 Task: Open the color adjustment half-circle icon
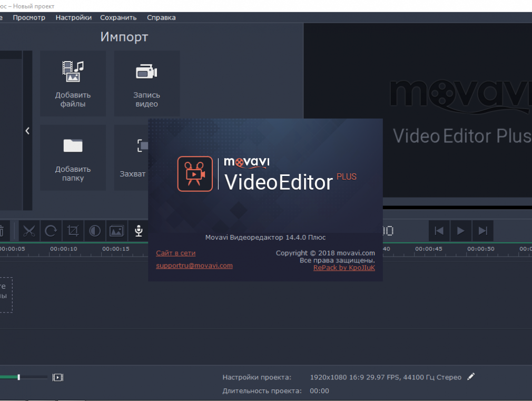95,231
